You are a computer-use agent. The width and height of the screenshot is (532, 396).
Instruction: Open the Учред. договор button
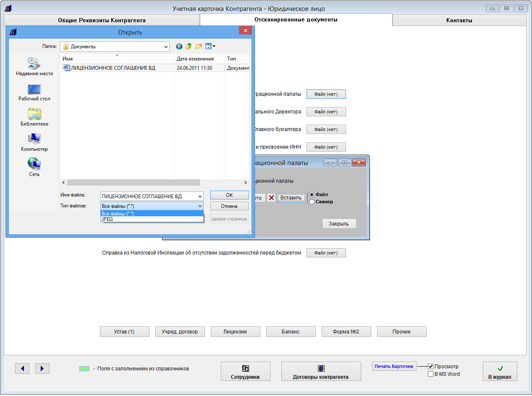(180, 332)
